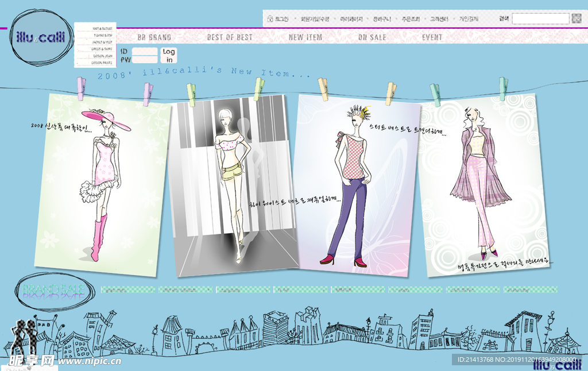
Task: Select DRESS & SKIRT category
Action: pos(102,49)
